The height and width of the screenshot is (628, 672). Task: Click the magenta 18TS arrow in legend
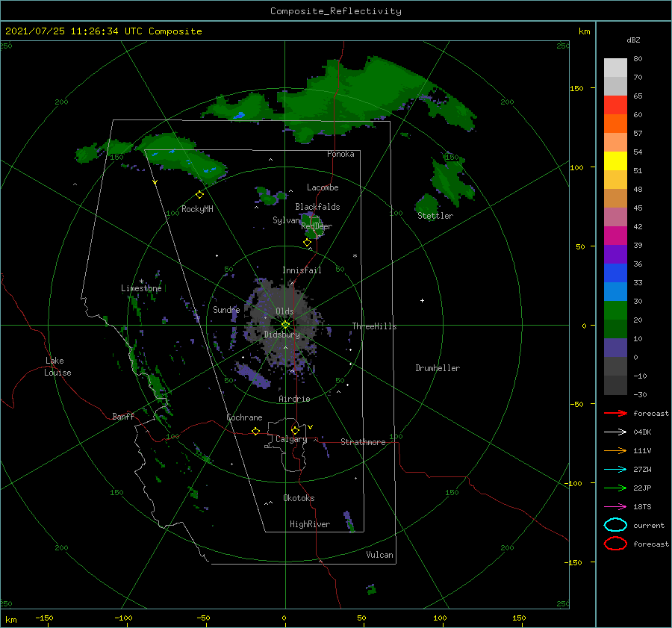(615, 507)
